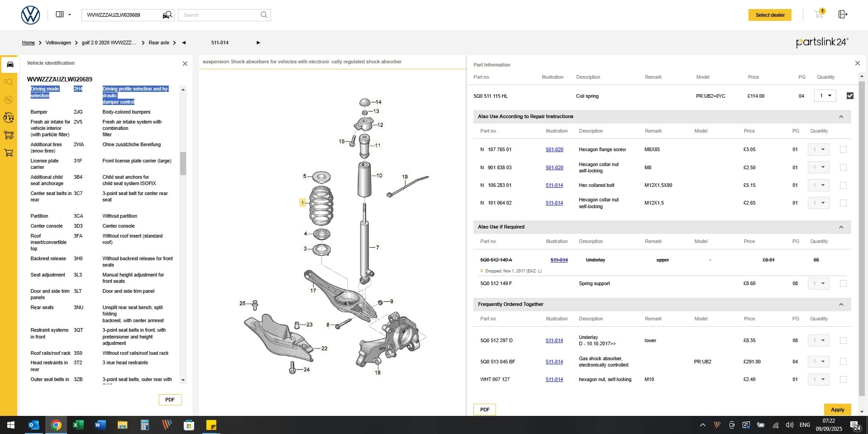This screenshot has height=434, width=868.
Task: Open Calculator from the taskbar
Action: (145, 425)
